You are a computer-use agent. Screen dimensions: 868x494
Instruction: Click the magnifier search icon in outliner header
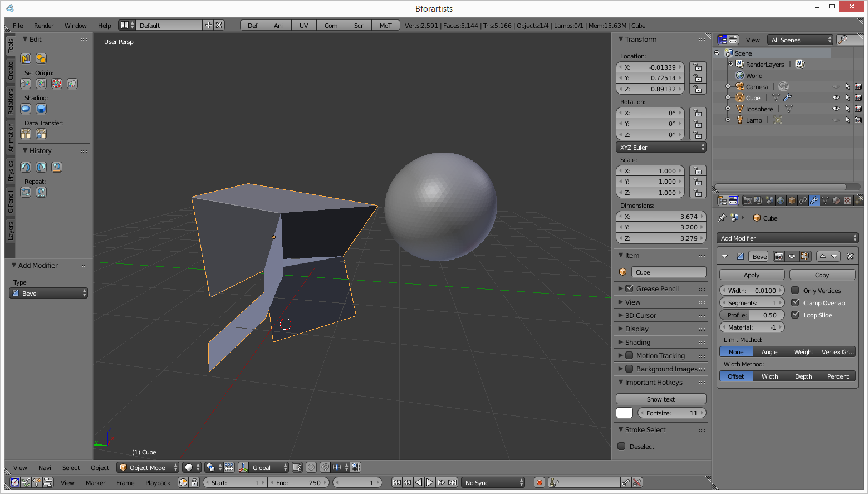point(844,40)
